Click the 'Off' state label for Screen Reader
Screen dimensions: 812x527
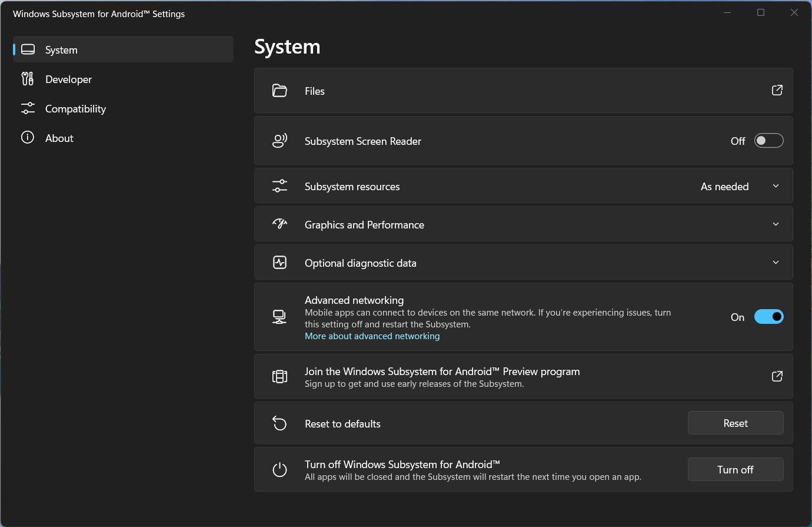coord(738,141)
